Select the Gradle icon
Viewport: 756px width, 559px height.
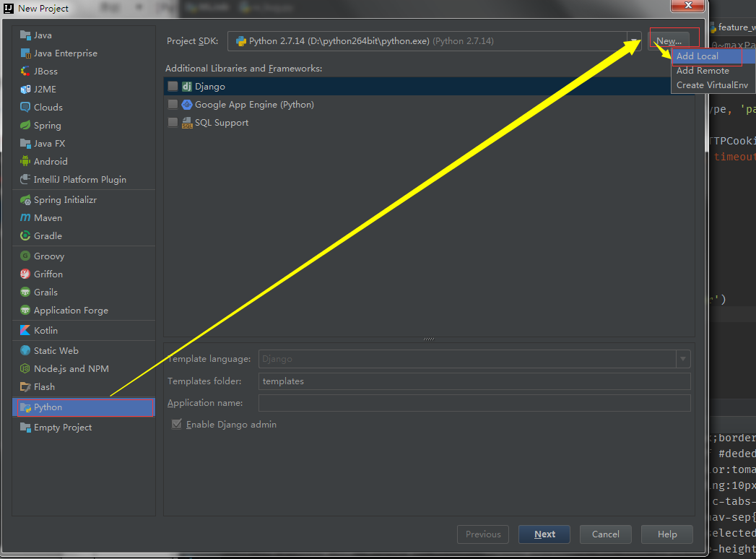pyautogui.click(x=25, y=236)
